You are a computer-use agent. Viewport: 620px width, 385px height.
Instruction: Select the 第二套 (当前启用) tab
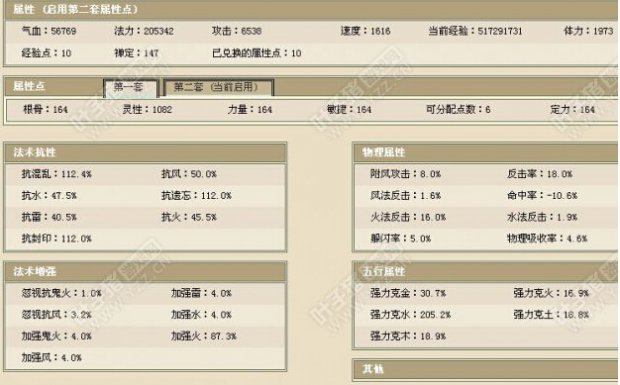tap(218, 87)
